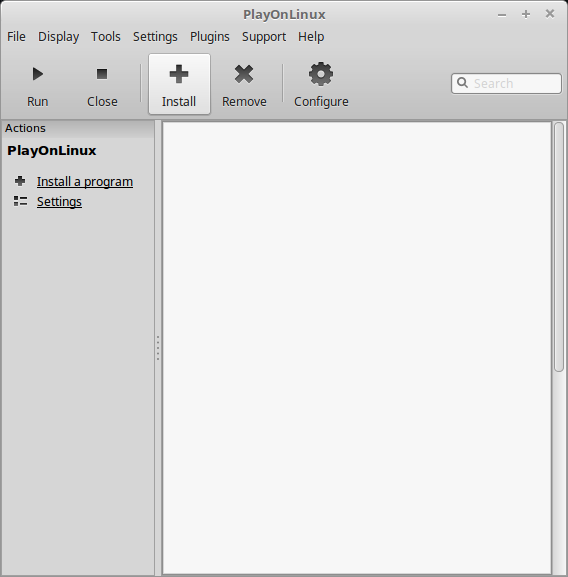The image size is (568, 577).
Task: Click the Install plus toolbar button
Action: (x=179, y=84)
